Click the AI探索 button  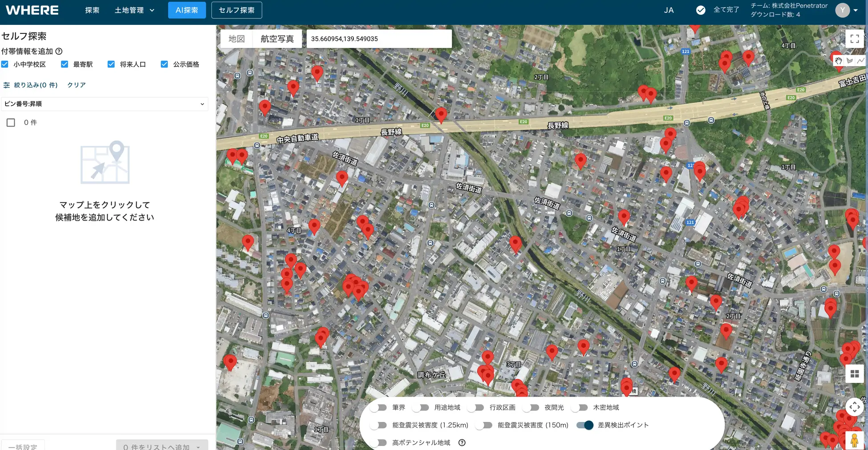pyautogui.click(x=187, y=10)
